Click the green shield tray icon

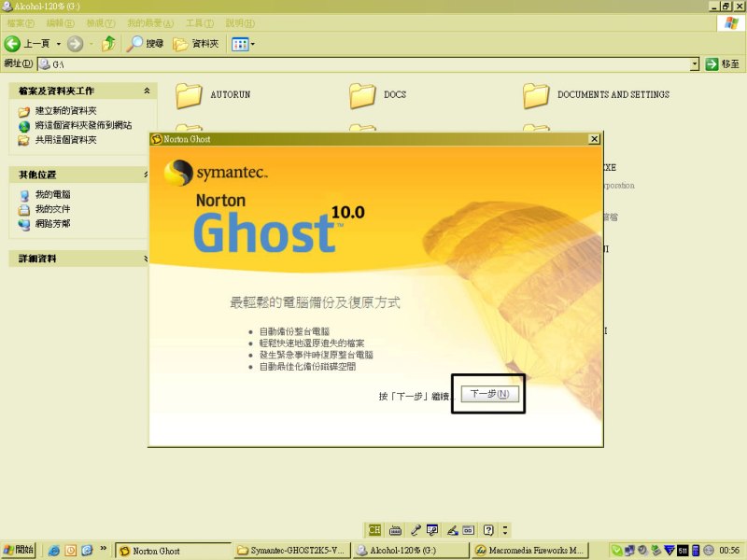tap(616, 551)
